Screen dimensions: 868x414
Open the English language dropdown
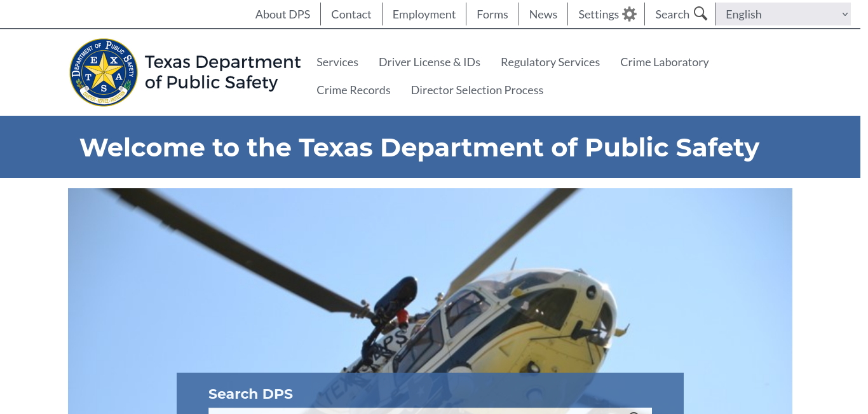(x=783, y=14)
